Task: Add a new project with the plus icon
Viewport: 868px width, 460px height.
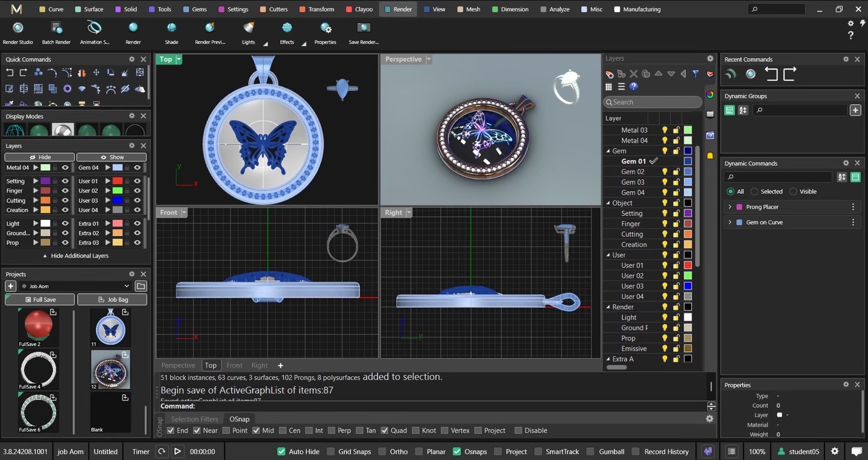Action: [x=10, y=286]
